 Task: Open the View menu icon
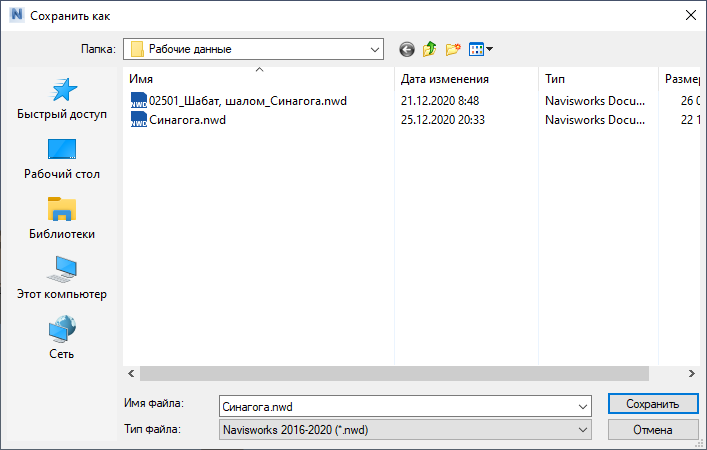[480, 48]
